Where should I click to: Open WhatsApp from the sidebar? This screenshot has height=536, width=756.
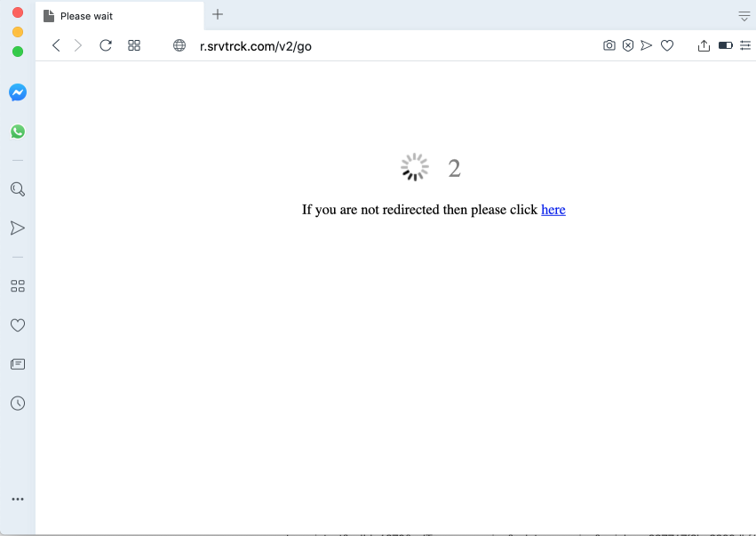(x=17, y=132)
